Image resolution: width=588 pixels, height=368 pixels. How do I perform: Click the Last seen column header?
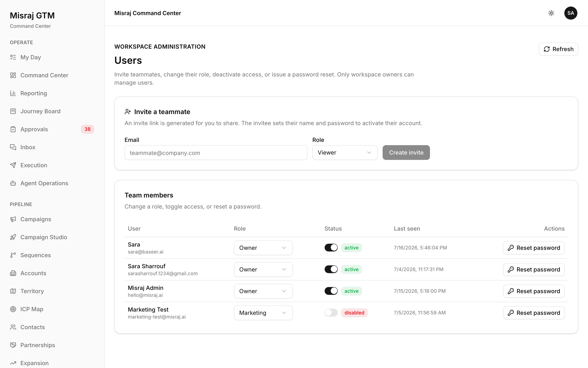coord(407,229)
